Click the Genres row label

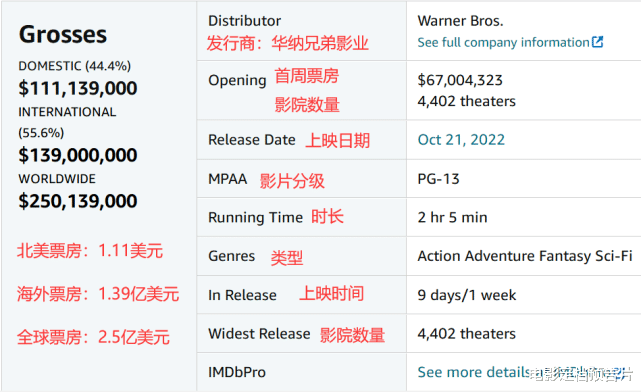(x=231, y=256)
